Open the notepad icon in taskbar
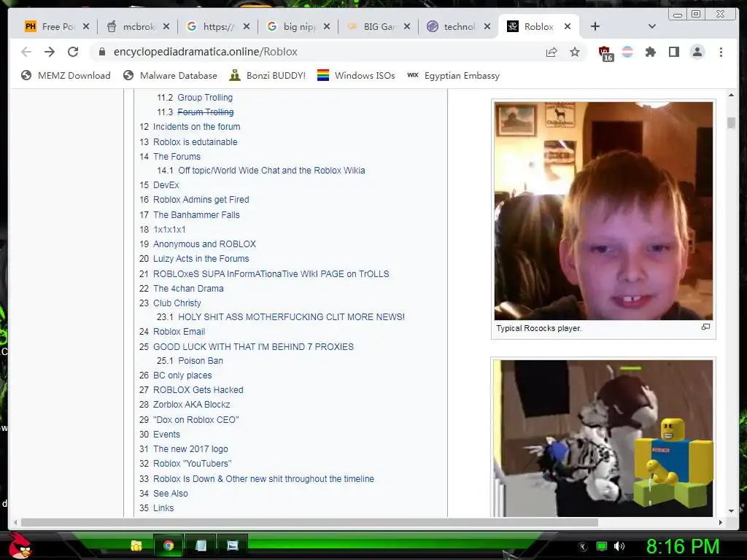Screen dimensions: 747x560 [201, 545]
